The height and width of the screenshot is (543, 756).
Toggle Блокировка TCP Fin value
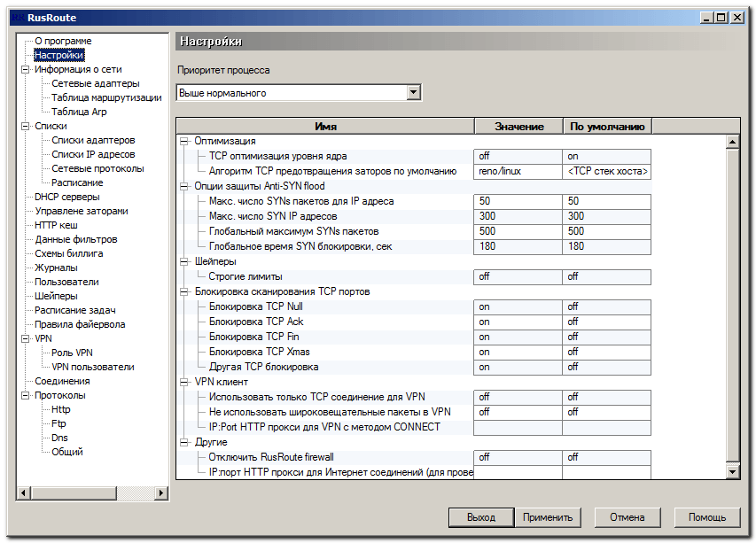pos(518,337)
